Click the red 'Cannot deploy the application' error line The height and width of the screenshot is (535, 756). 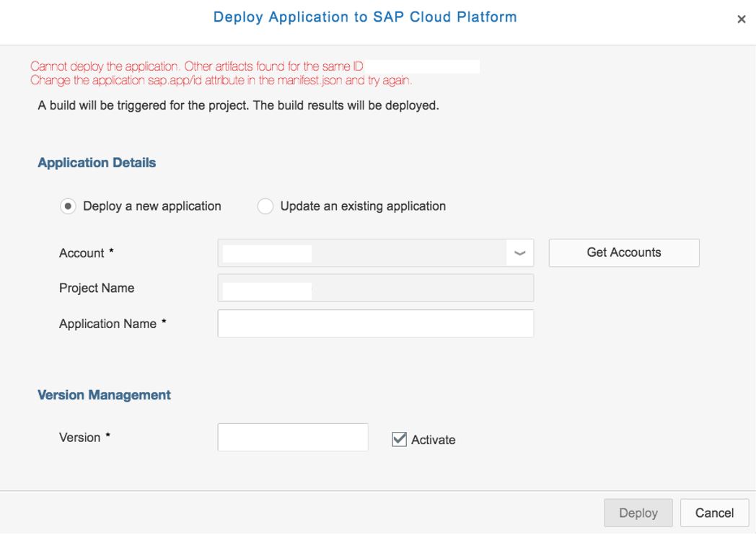coord(197,66)
